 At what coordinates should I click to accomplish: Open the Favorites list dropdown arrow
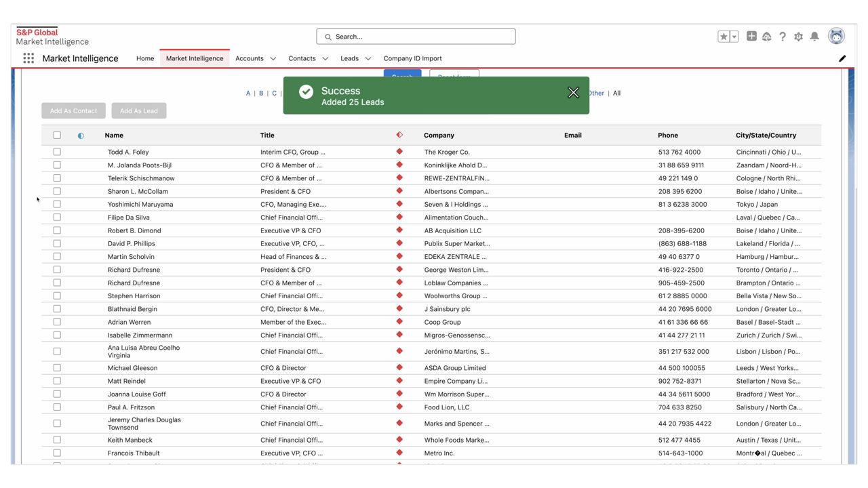(x=734, y=37)
